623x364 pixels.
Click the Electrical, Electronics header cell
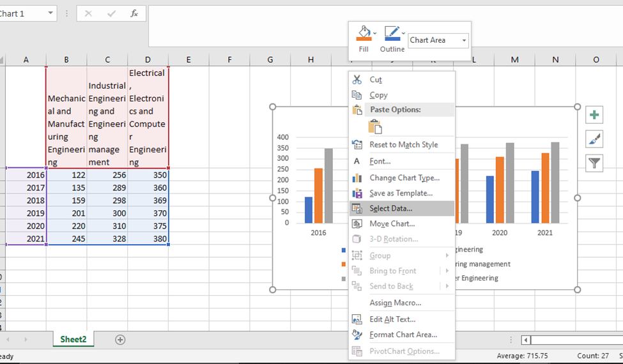[x=148, y=118]
